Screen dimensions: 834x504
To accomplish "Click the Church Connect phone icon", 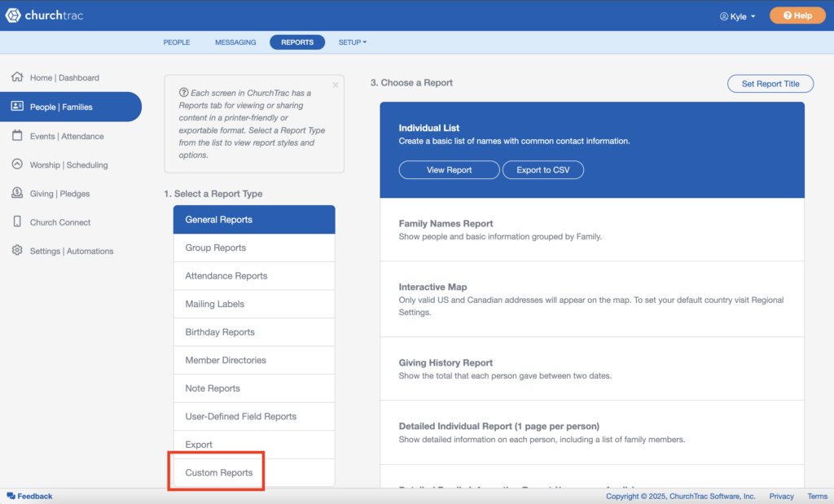I will coord(17,221).
